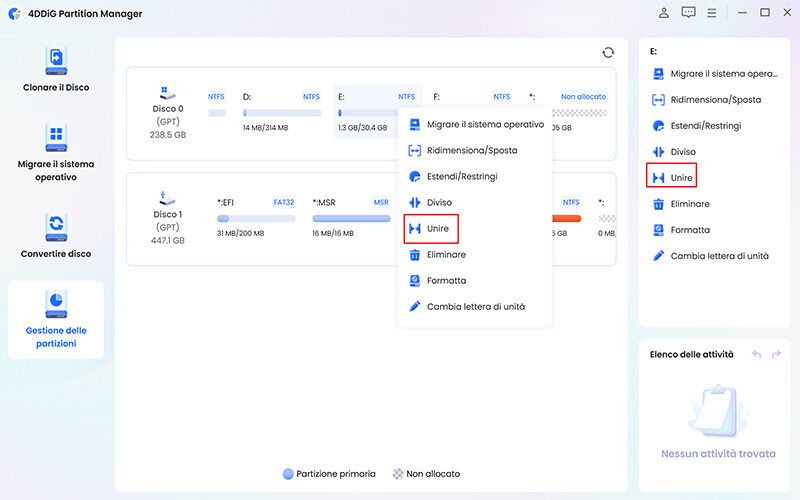Click Eliminare in the right panel
This screenshot has height=500, width=800.
689,203
